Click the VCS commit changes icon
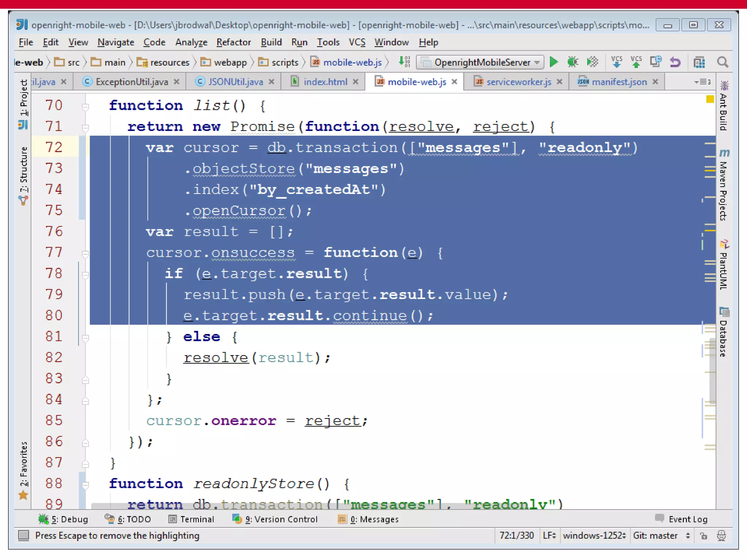Screen dimensions: 747x560 636,62
